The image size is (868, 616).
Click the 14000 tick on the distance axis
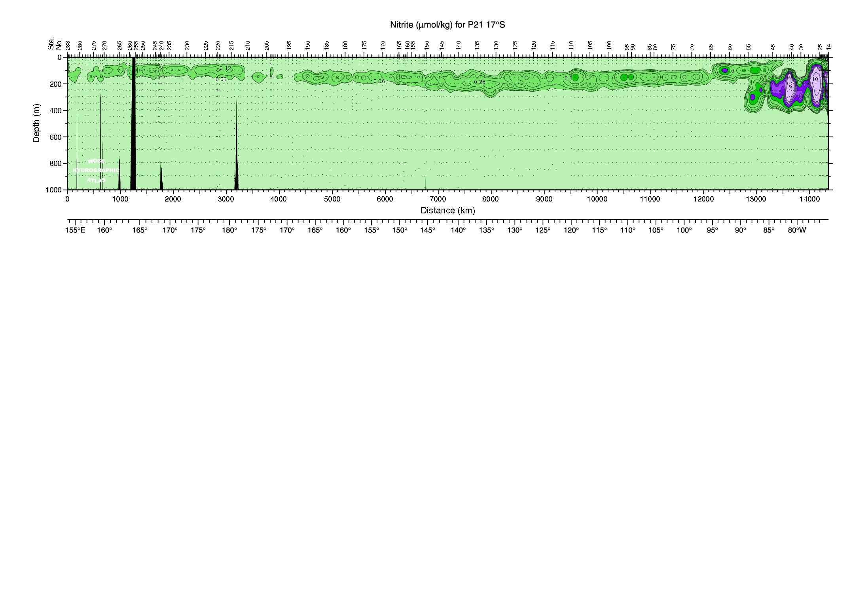809,199
